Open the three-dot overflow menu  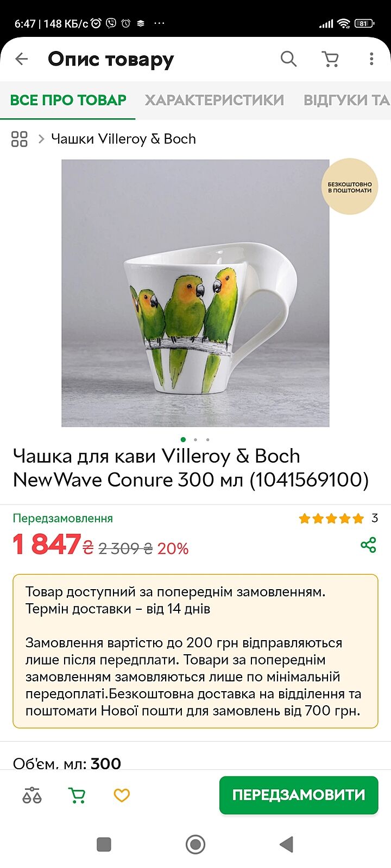(371, 59)
